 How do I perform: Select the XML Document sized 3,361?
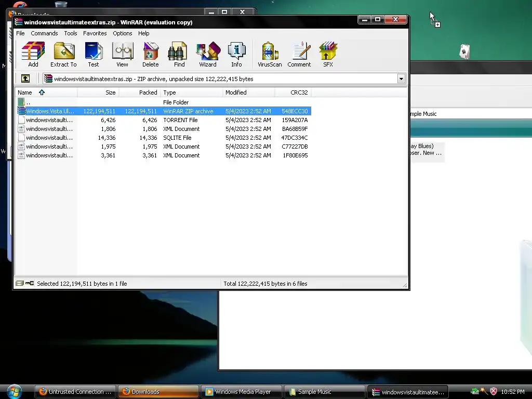164,155
